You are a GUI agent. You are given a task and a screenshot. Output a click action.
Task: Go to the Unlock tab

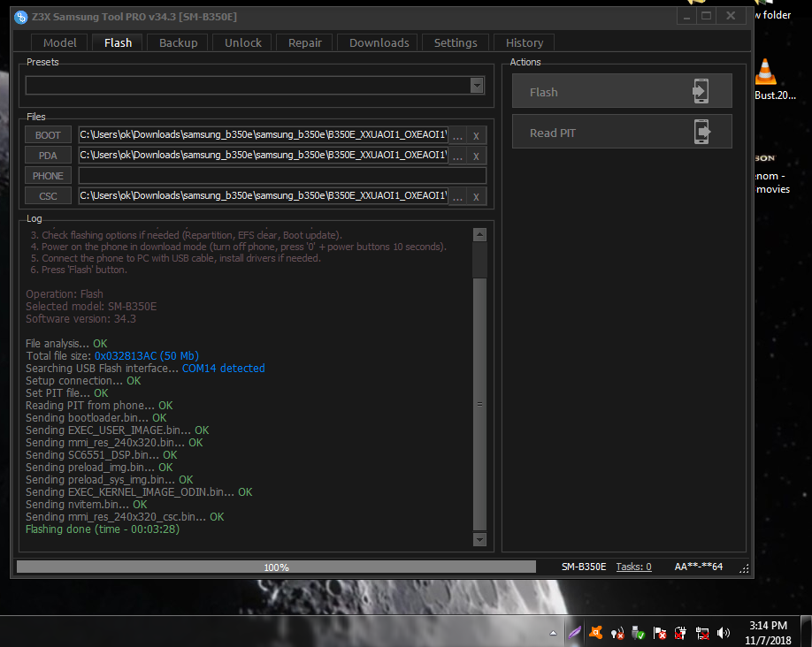coord(243,42)
